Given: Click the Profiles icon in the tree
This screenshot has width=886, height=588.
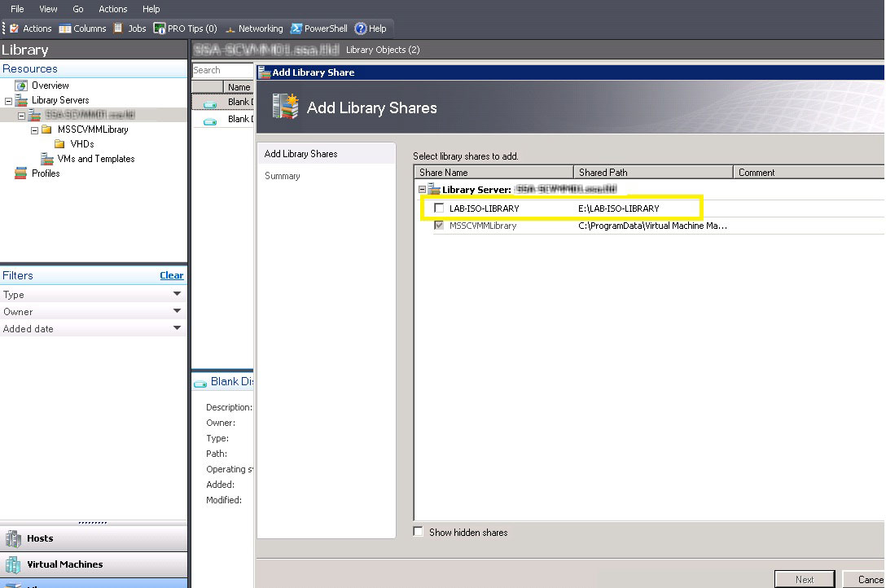Looking at the screenshot, I should (x=21, y=173).
